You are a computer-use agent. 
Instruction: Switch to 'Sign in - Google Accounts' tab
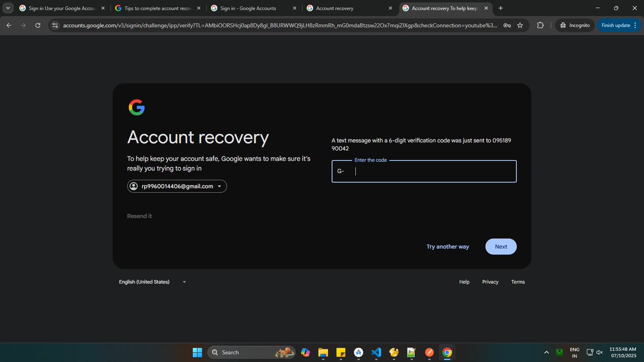[254, 8]
